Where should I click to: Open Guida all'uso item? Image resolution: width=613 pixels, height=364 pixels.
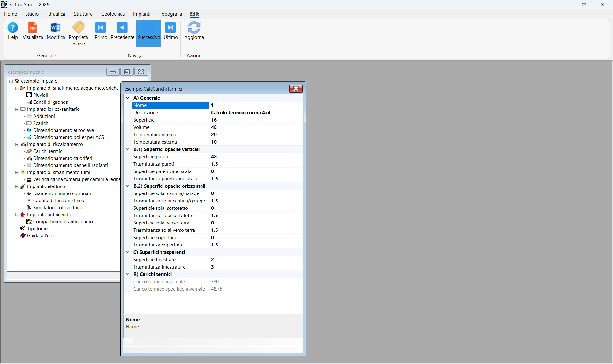[x=41, y=236]
